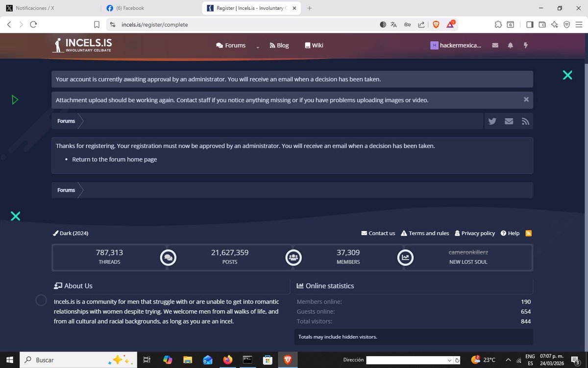Reload the current page

[x=33, y=25]
